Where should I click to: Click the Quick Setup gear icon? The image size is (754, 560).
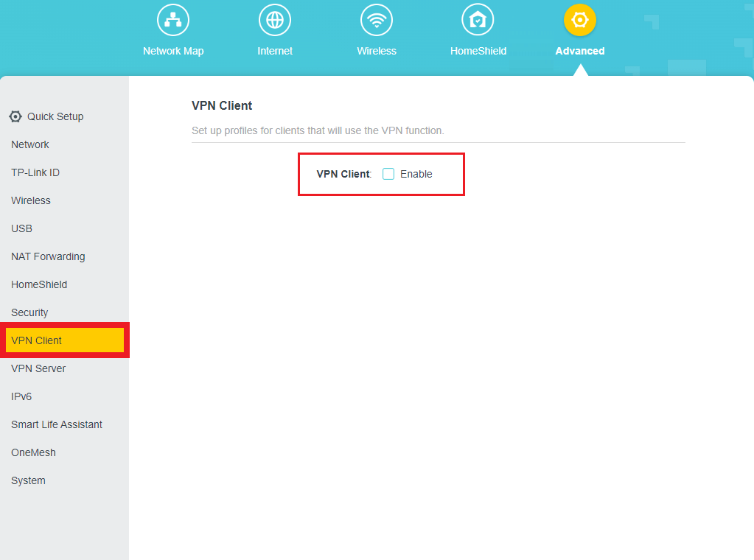coord(15,116)
